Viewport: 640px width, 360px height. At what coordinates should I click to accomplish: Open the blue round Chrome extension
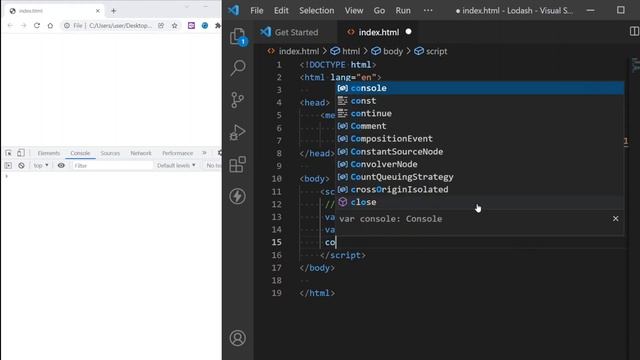click(x=205, y=25)
